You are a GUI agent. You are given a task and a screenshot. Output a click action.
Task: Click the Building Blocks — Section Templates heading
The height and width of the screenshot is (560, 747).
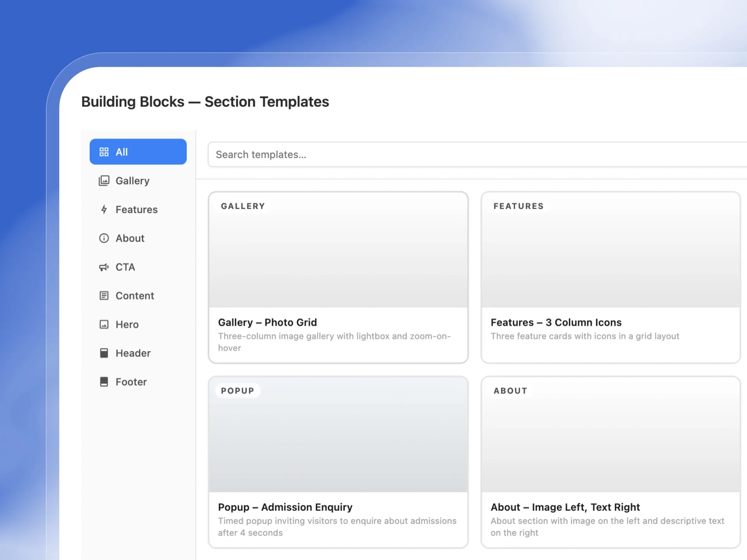tap(205, 102)
